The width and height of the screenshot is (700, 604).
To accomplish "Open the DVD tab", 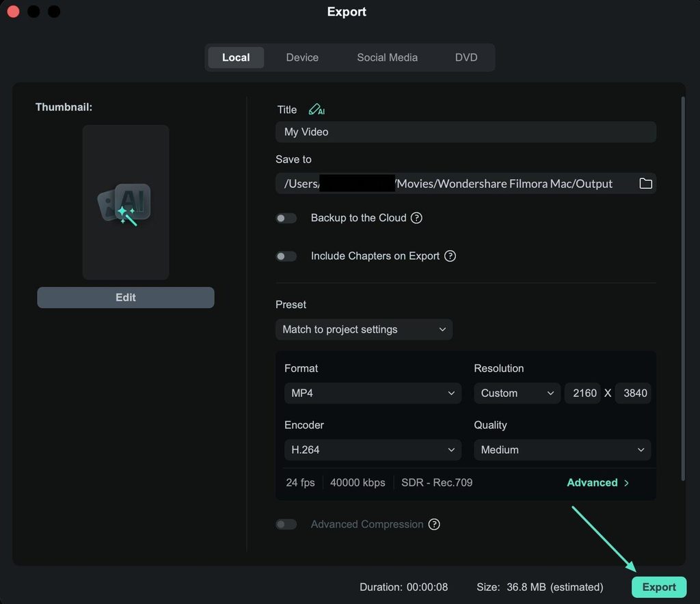I will point(466,57).
